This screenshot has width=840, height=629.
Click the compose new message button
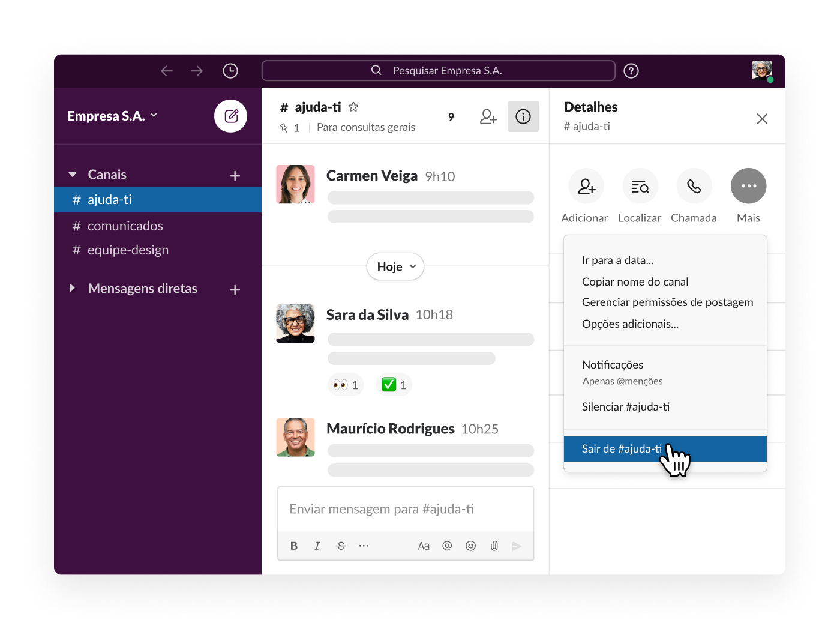231,116
